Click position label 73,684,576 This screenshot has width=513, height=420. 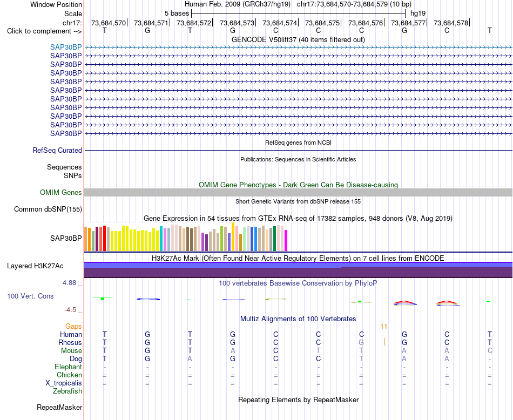(366, 23)
